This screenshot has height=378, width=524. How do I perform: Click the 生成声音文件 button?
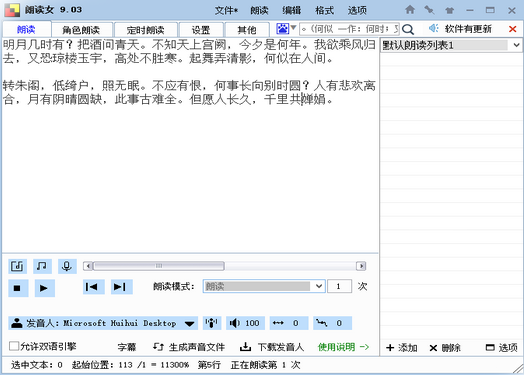(189, 347)
